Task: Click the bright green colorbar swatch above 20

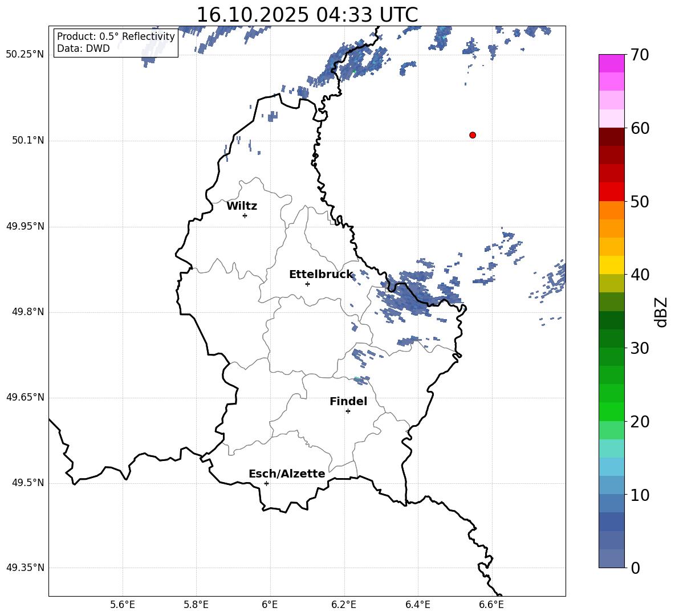Action: (x=612, y=411)
